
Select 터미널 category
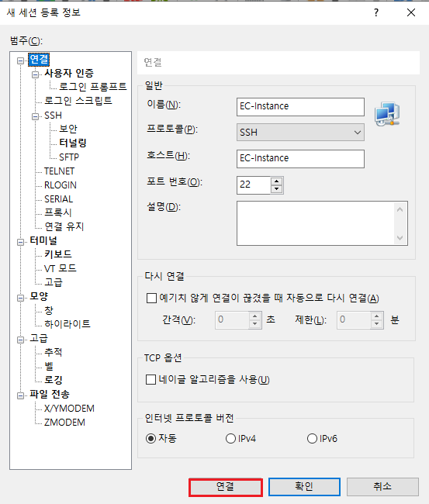tap(43, 240)
